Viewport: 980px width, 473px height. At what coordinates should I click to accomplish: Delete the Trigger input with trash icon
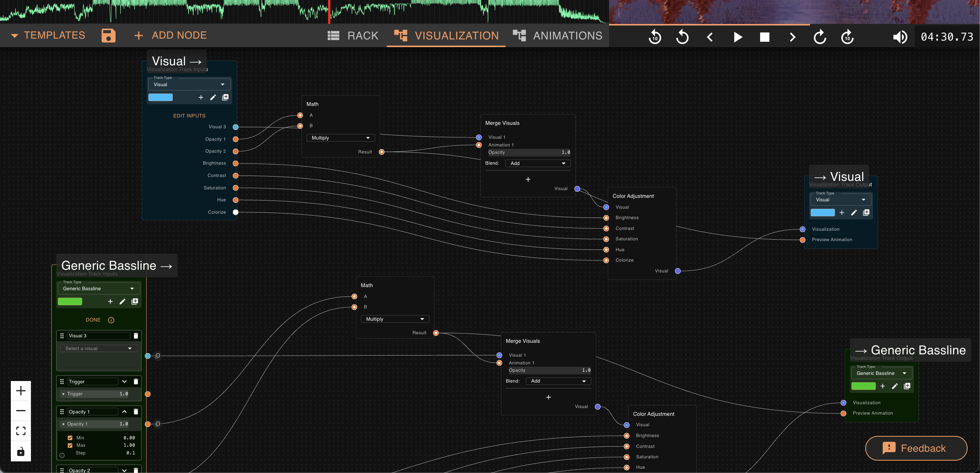coord(136,381)
